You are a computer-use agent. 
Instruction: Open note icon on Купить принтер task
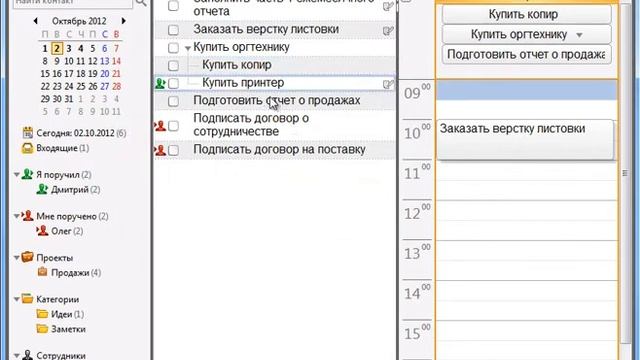pos(388,84)
